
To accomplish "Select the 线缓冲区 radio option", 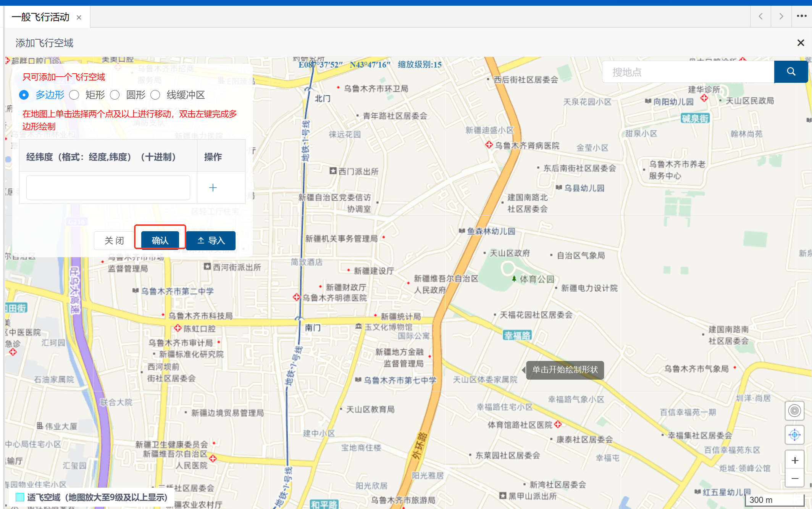I will click(x=155, y=95).
